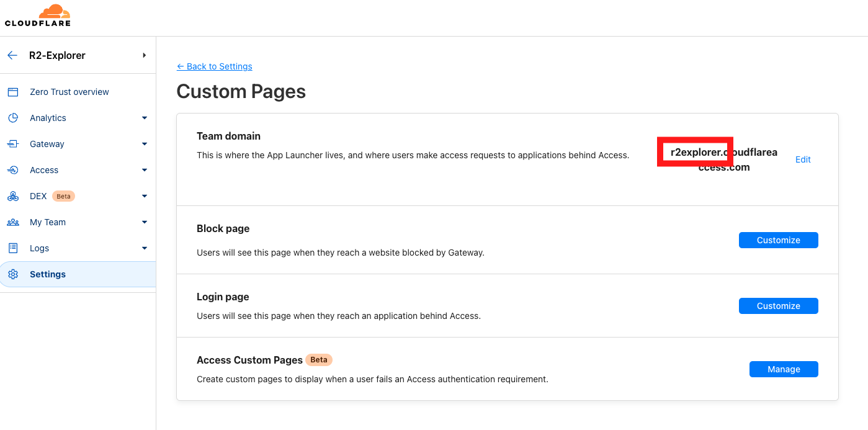
Task: Expand the Gateway dropdown arrow
Action: coord(144,144)
